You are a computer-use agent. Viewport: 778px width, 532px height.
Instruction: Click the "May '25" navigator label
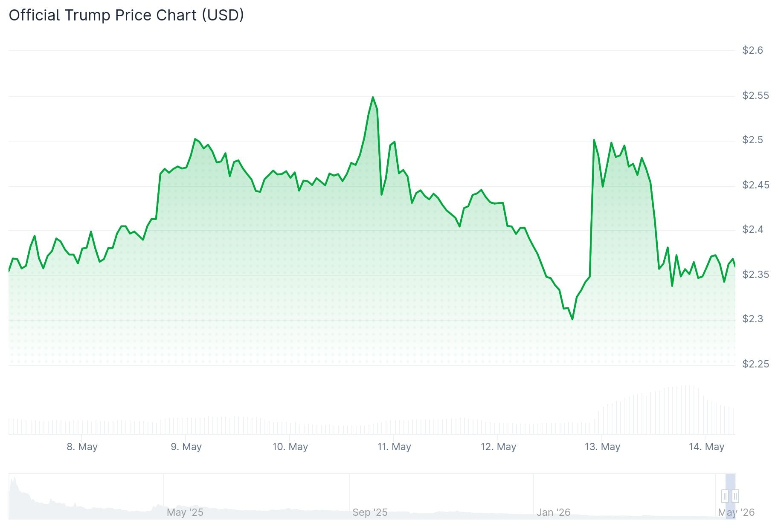(x=185, y=512)
